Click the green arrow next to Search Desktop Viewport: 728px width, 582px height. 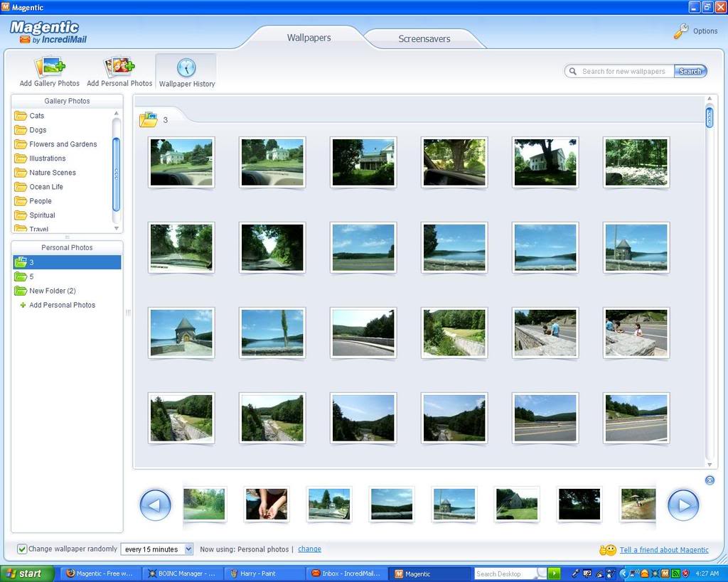(553, 573)
